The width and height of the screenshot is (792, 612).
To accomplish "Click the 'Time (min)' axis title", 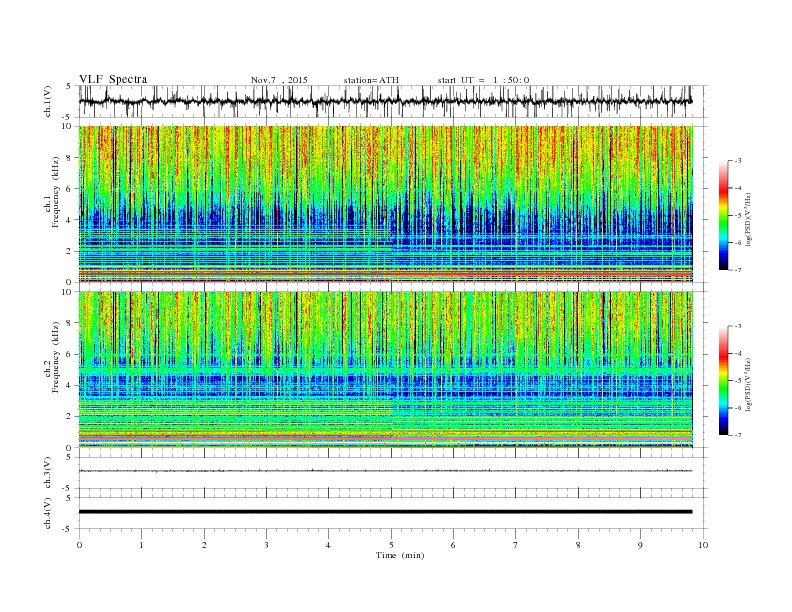I will 400,555.
